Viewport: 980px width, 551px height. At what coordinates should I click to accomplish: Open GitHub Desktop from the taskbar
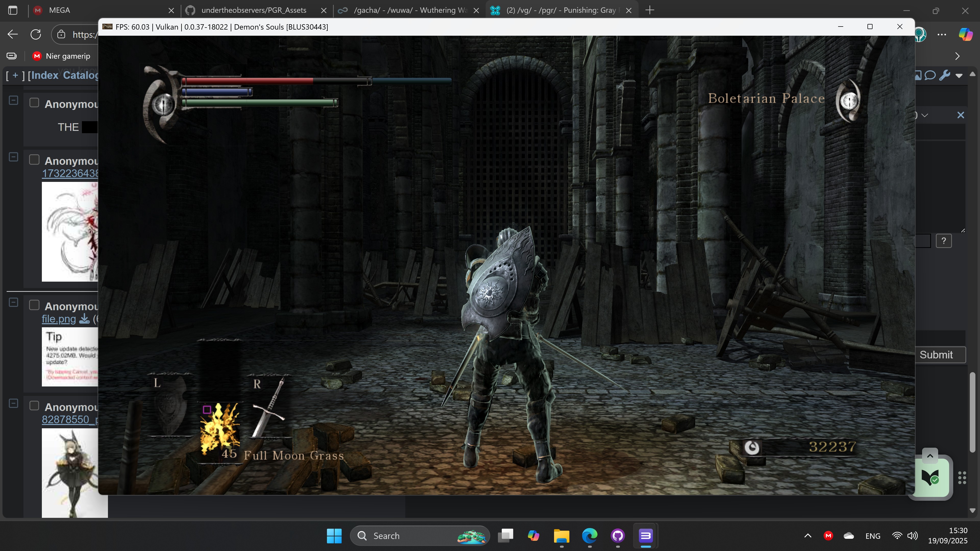[x=617, y=536]
